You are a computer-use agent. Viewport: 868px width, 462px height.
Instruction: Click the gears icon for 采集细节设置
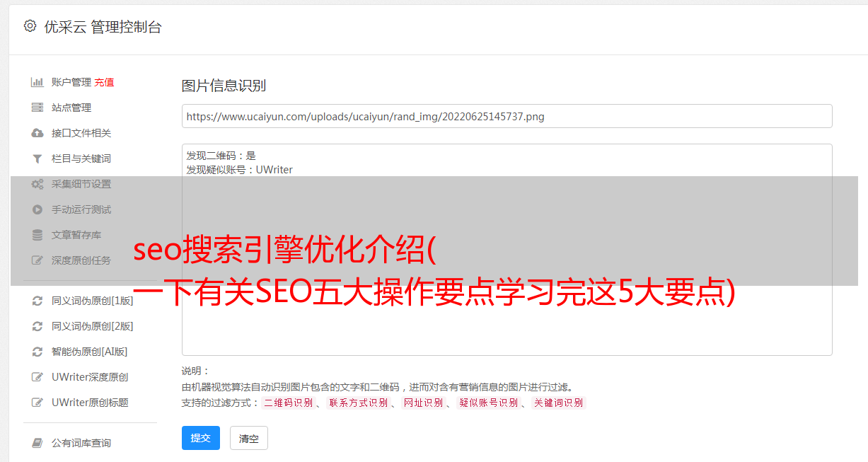pyautogui.click(x=37, y=184)
